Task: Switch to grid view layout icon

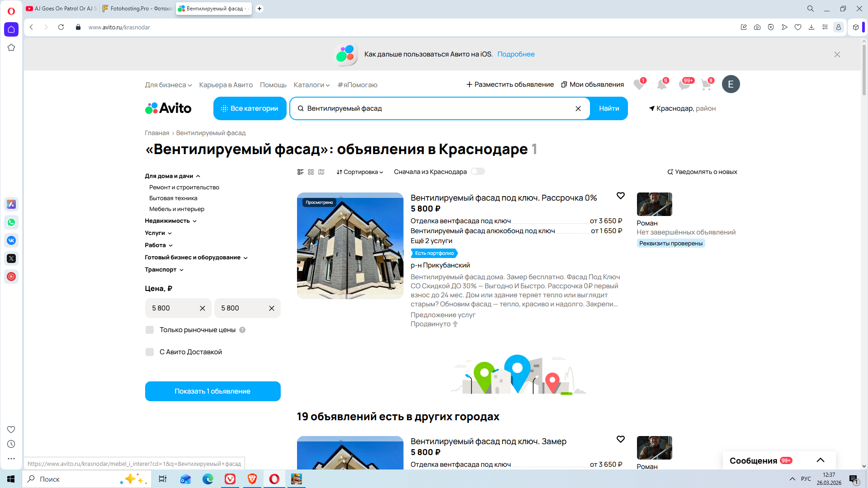Action: click(x=311, y=172)
